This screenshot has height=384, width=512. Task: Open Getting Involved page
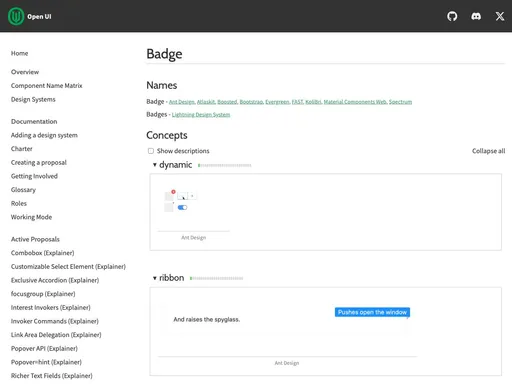[34, 176]
